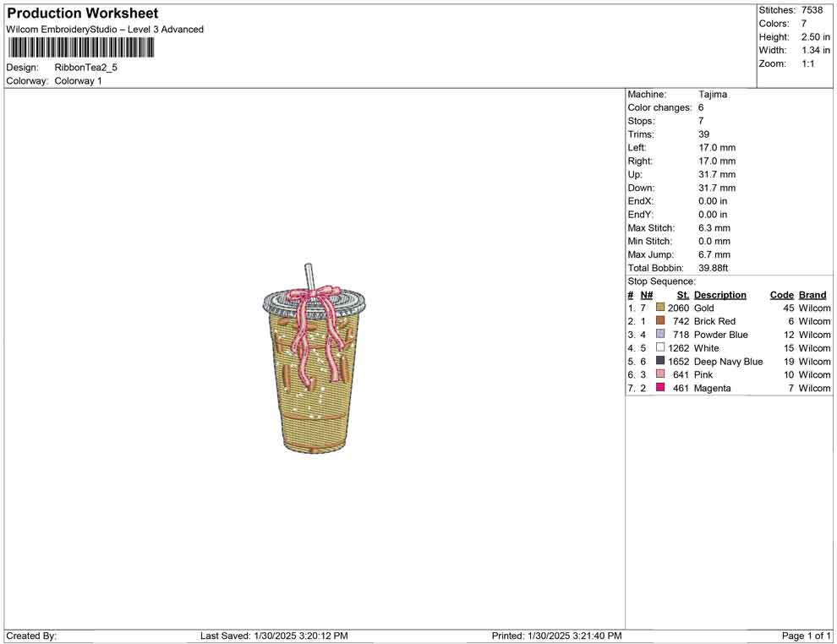Click the 'Brand' column header
This screenshot has height=644, width=837.
[x=812, y=295]
